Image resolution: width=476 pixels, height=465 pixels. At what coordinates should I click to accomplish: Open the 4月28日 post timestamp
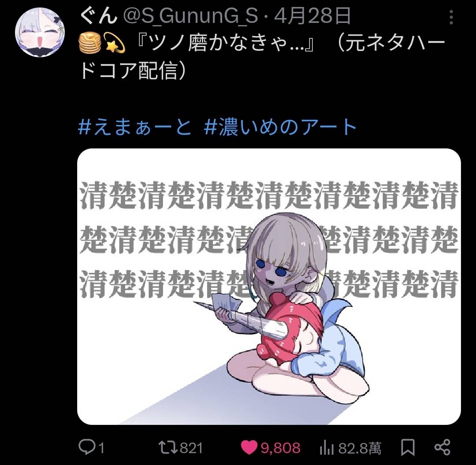(x=312, y=16)
